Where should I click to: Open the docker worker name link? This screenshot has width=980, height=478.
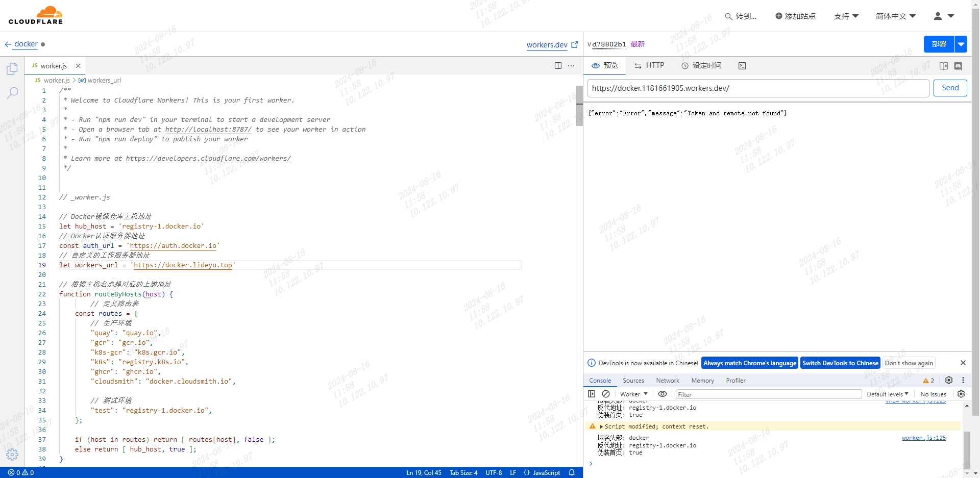tap(26, 44)
